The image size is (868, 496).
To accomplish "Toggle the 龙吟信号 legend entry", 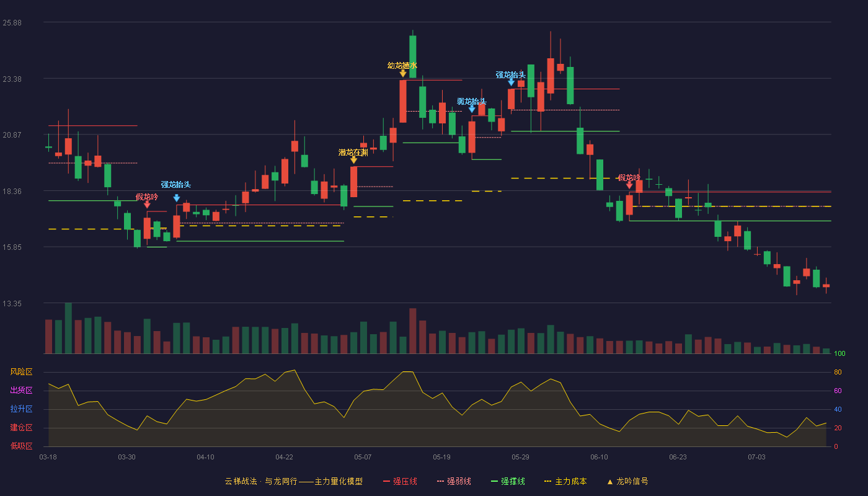I will coord(627,481).
